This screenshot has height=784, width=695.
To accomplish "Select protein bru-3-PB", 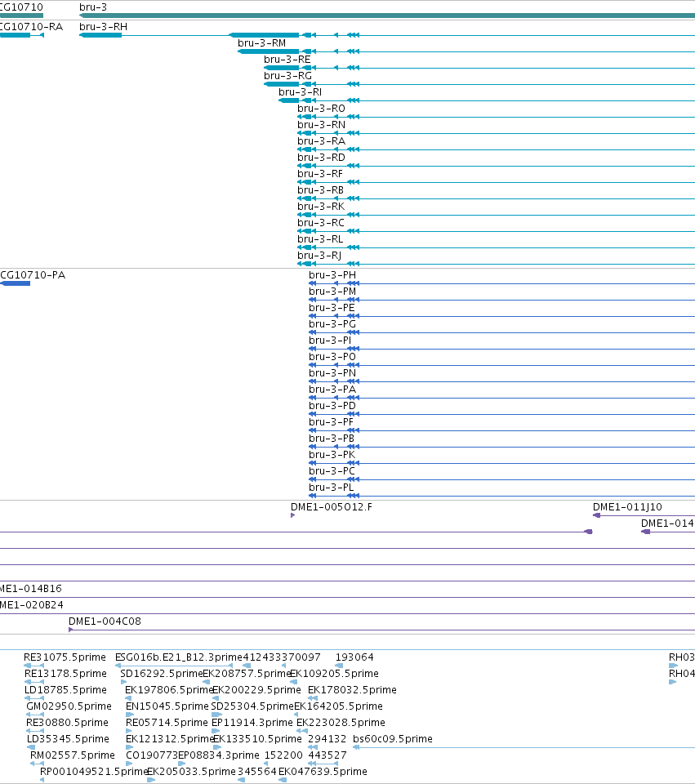I will point(332,439).
